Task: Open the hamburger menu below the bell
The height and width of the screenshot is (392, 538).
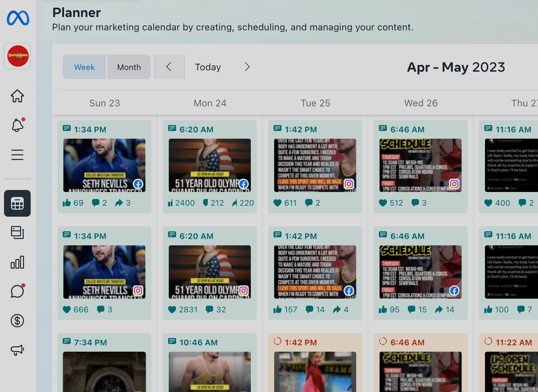Action: click(17, 154)
